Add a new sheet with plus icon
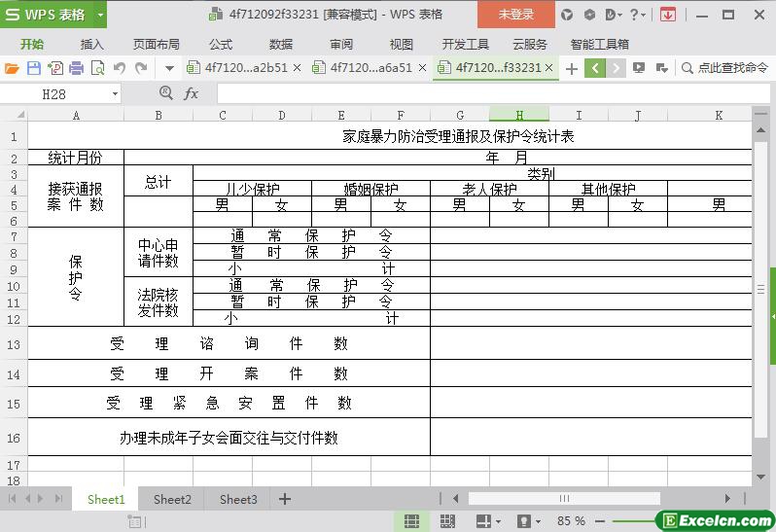776x532 pixels. (x=285, y=499)
